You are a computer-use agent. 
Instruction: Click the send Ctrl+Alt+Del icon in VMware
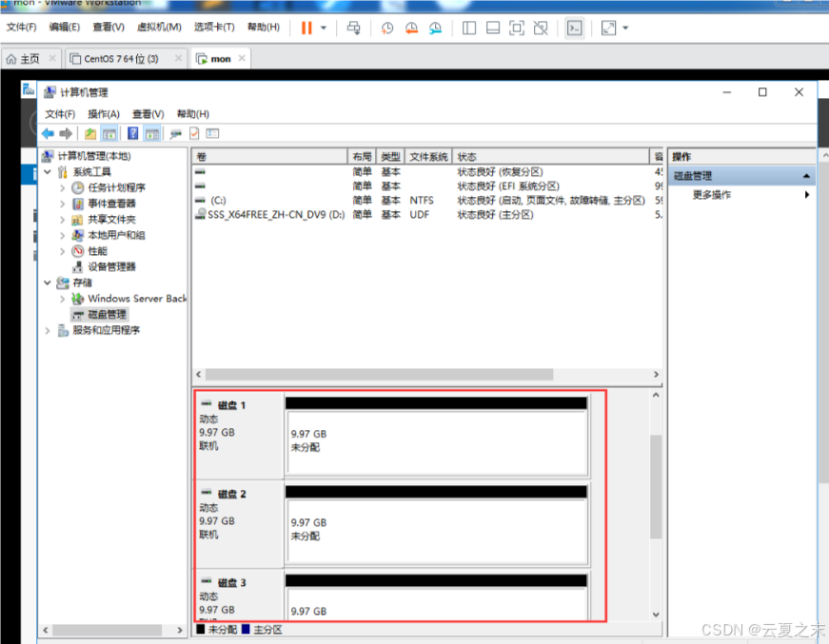pos(354,28)
